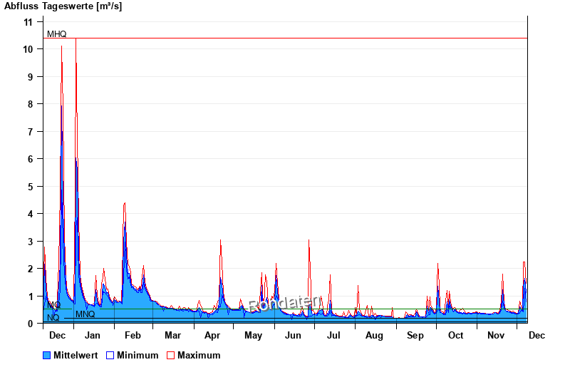Select the Maximum legend label
Image resolution: width=570 pixels, height=392 pixels.
click(x=199, y=355)
